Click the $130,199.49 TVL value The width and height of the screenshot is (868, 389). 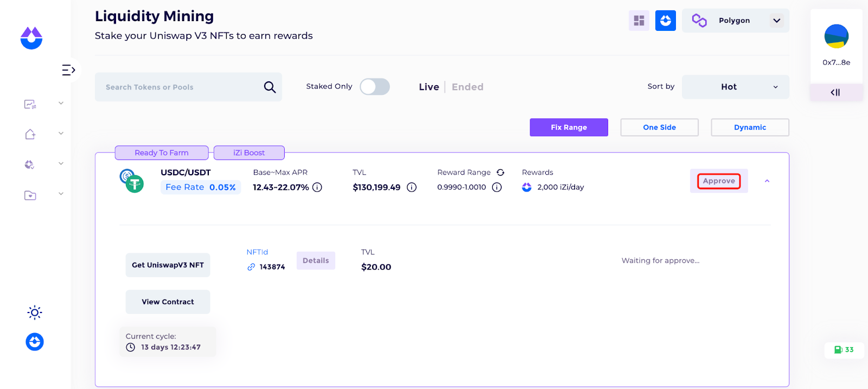point(376,187)
